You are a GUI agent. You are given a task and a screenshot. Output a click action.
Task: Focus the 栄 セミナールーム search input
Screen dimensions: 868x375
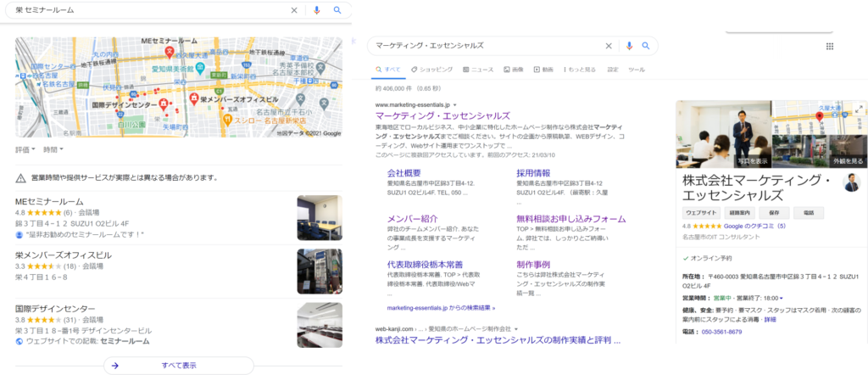click(149, 10)
